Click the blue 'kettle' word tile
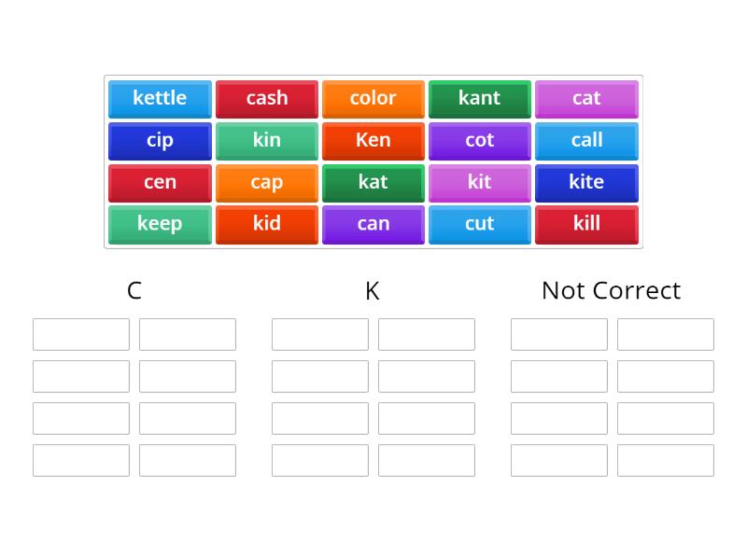This screenshot has width=747, height=560. tap(160, 98)
